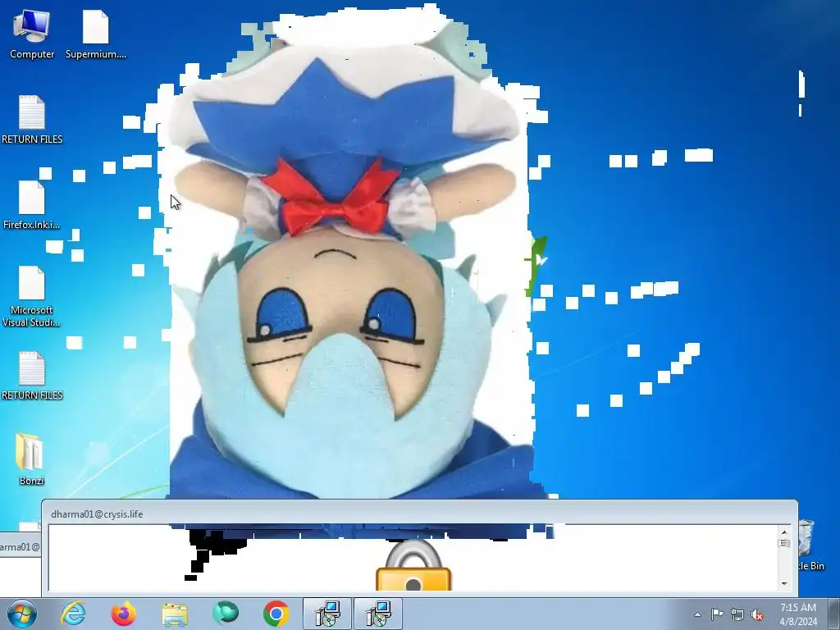Viewport: 840px width, 630px height.
Task: Select RETURN FILES icon just above Bonzi
Action: (32, 376)
